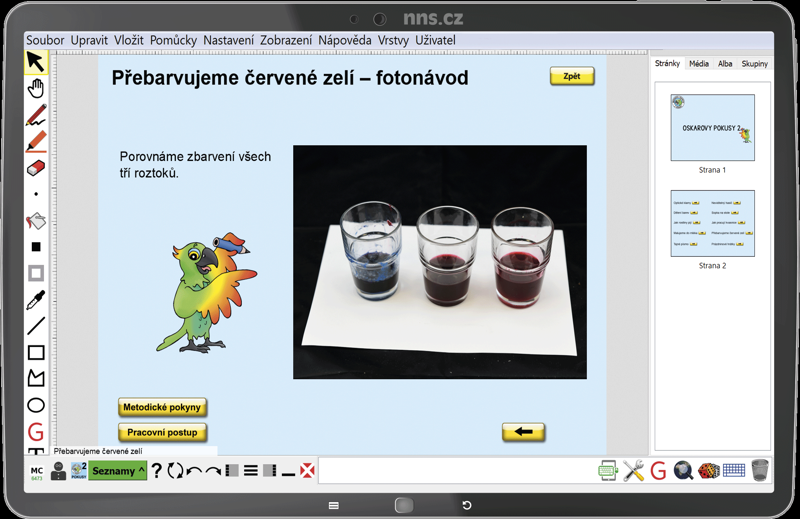Select the ellipse shape tool
The image size is (800, 519).
coord(36,405)
